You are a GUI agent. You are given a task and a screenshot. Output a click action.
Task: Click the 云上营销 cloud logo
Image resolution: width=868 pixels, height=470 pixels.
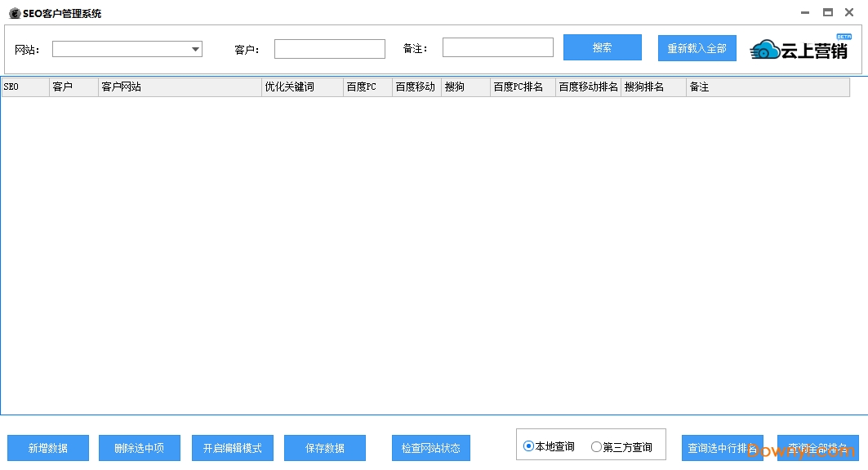click(763, 49)
